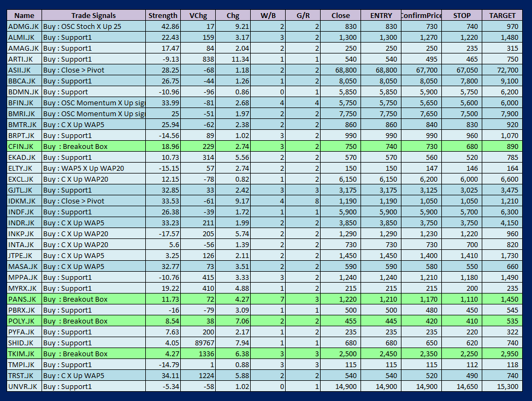Select the INKP.JK name cell
532x401 pixels.
click(25, 234)
